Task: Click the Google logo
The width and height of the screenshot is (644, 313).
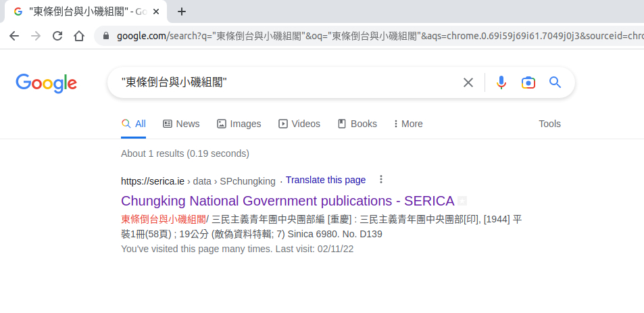Action: pos(46,82)
